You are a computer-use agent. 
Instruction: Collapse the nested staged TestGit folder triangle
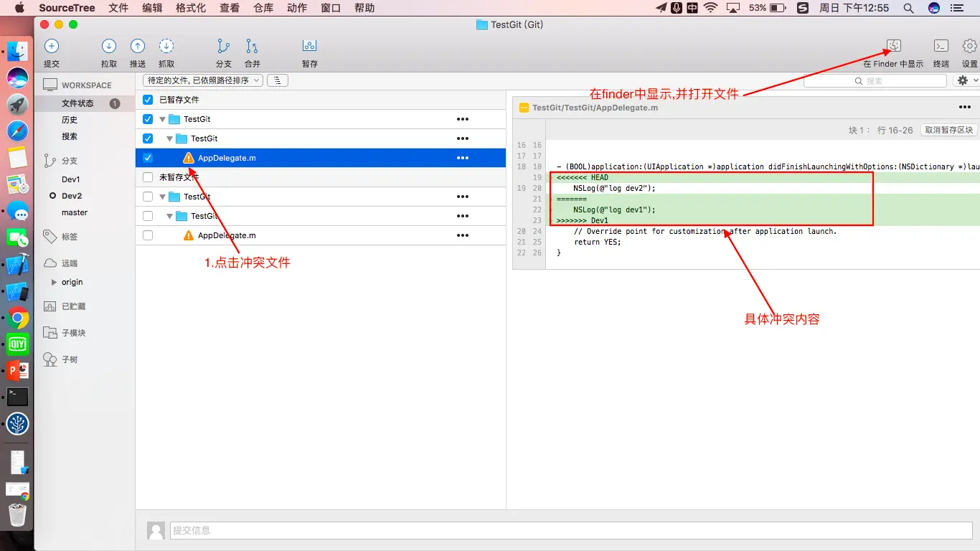[170, 138]
